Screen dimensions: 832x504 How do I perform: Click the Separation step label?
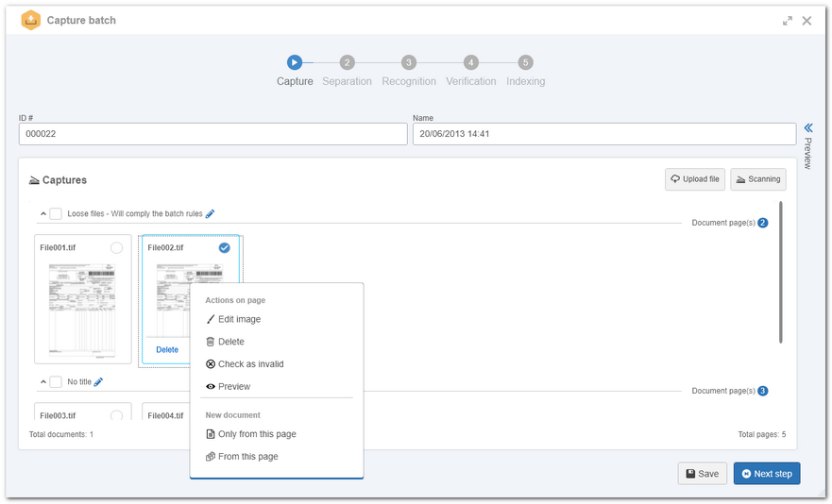coord(347,81)
